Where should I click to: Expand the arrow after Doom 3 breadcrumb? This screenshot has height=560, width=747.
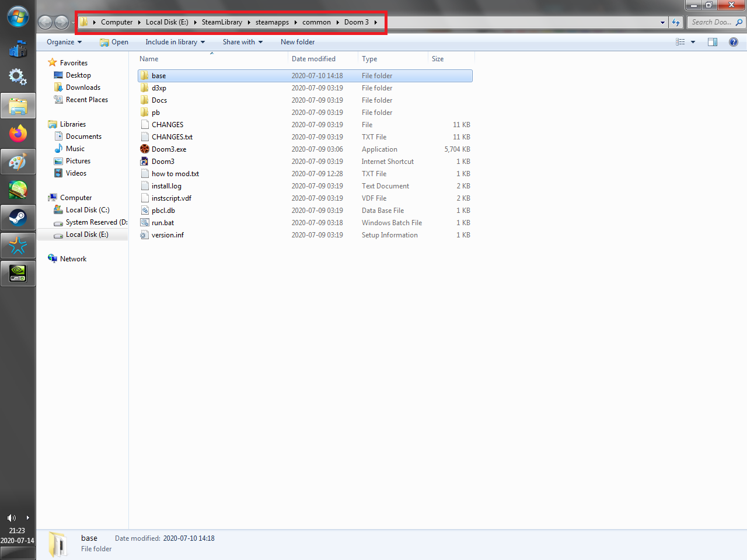(376, 22)
